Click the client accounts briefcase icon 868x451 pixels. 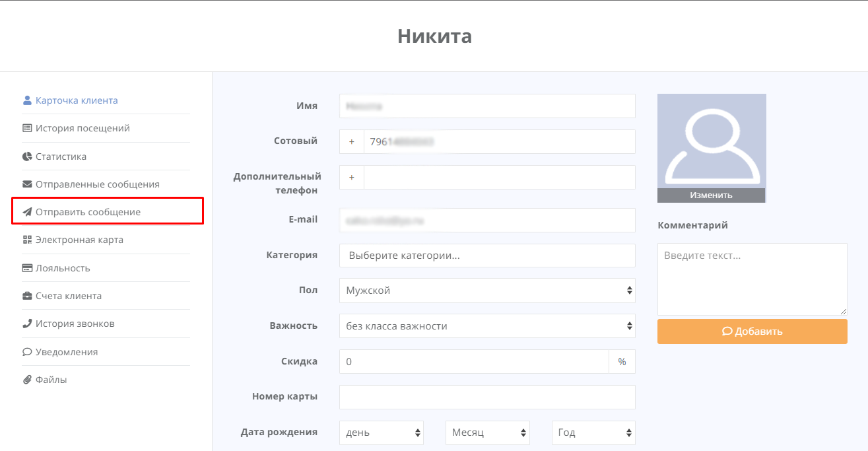[27, 296]
